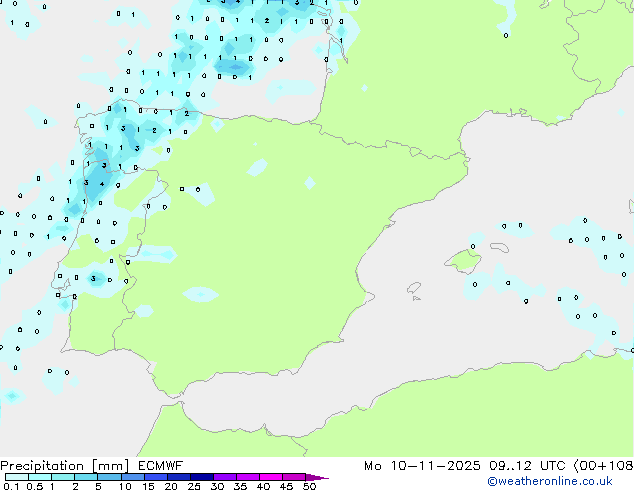Open the weatheronline.co.uk copyright link
Image resolution: width=634 pixels, height=490 pixels.
[550, 481]
